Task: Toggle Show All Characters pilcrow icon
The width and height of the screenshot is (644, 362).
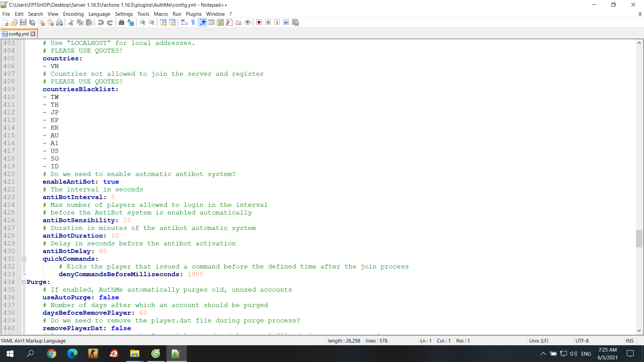Action: click(193, 22)
